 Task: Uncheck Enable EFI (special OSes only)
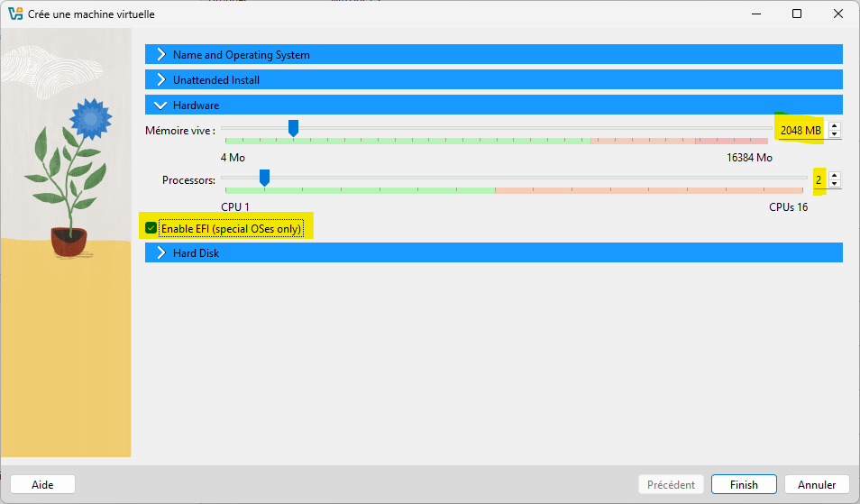(151, 228)
